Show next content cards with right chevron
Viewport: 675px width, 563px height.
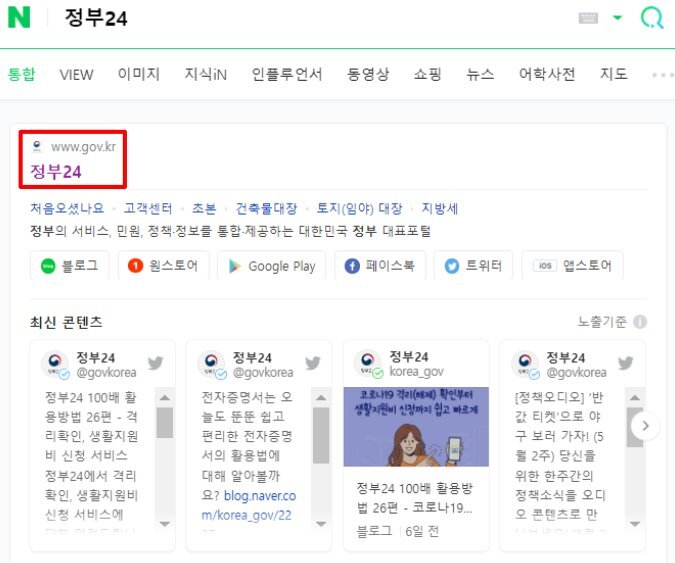point(645,426)
